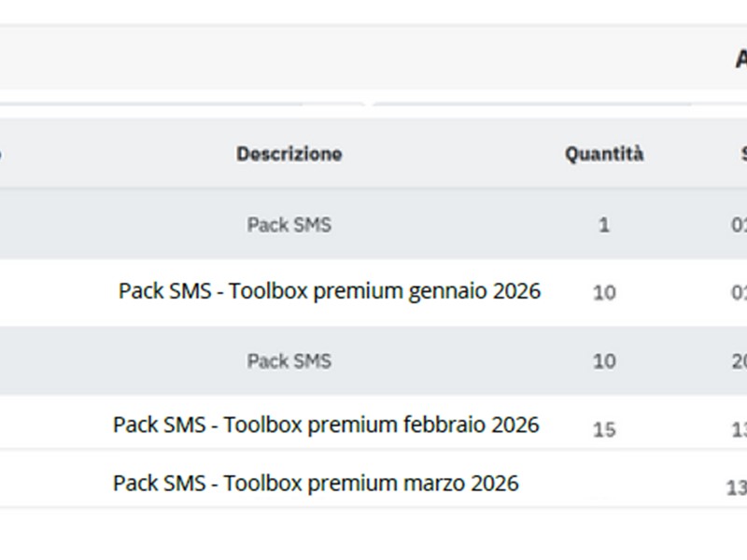The width and height of the screenshot is (747, 560).
Task: Click the Descrizione column header
Action: (x=289, y=154)
